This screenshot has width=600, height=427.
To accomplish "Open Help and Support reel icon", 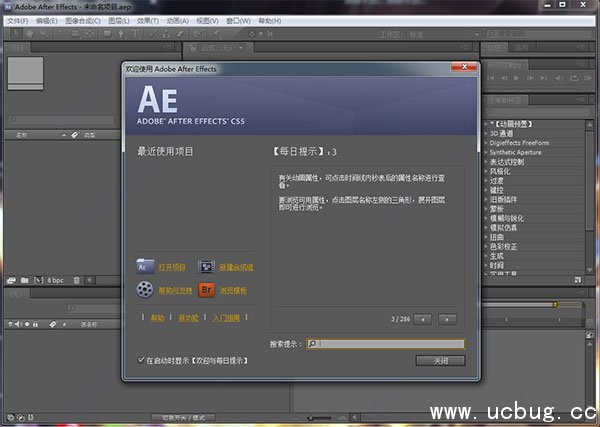I will (145, 290).
